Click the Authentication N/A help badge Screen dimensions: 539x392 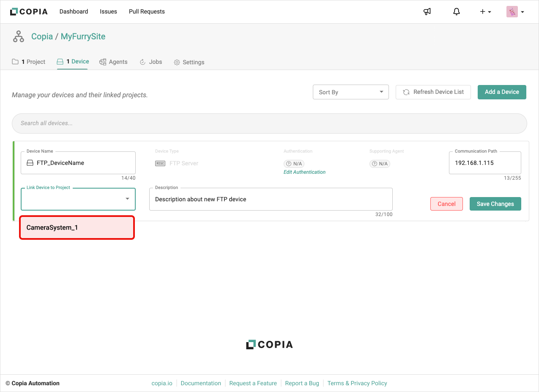294,164
